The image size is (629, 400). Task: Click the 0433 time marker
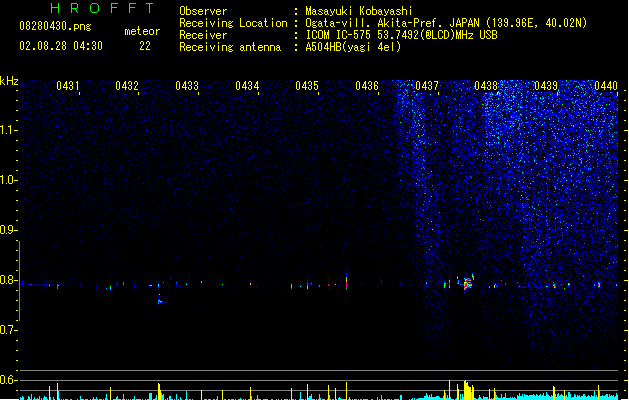coord(187,86)
